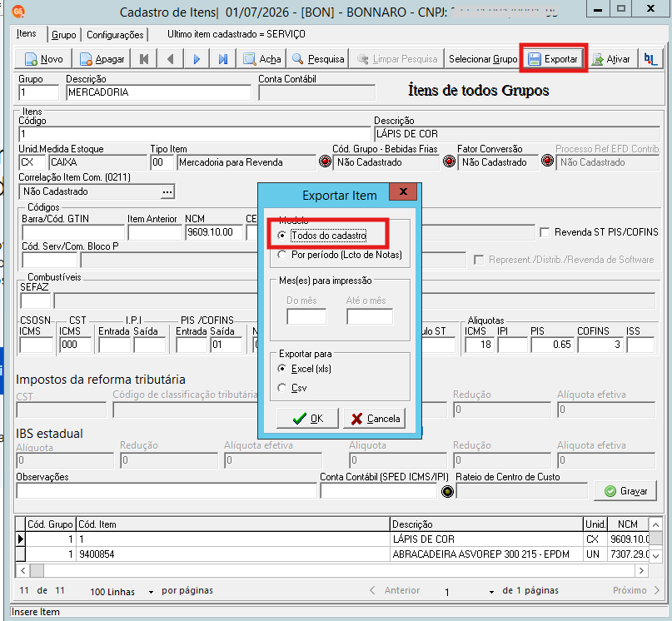Image resolution: width=672 pixels, height=621 pixels.
Task: Open Correlação Item ellipsis button
Action: coord(167,191)
